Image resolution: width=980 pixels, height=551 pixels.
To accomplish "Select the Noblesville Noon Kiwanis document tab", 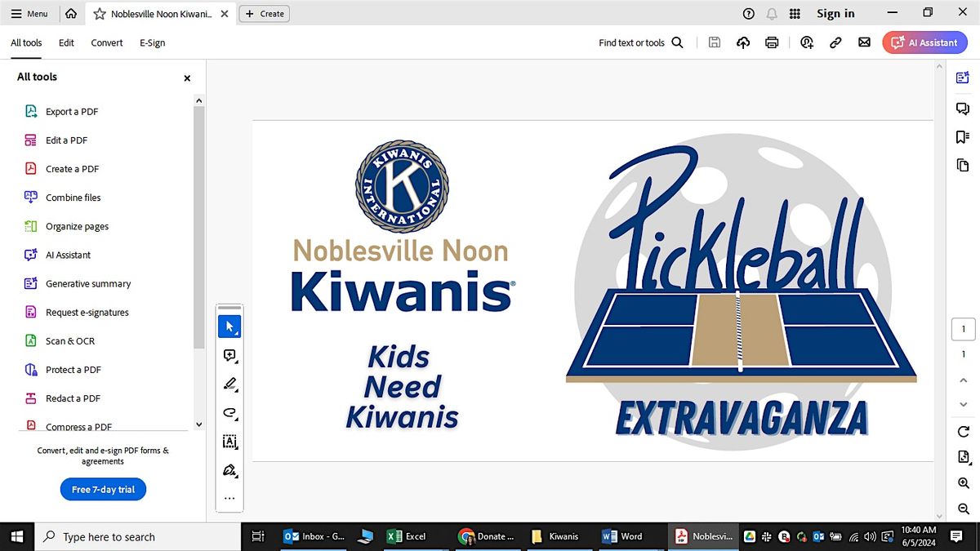I will click(x=163, y=14).
